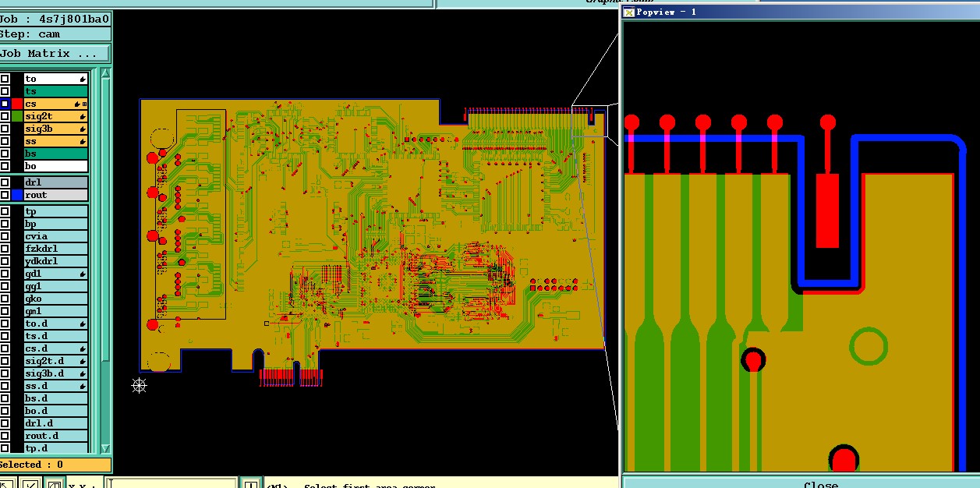Click the origin crosshair marker on canvas
The image size is (980, 488).
click(139, 385)
